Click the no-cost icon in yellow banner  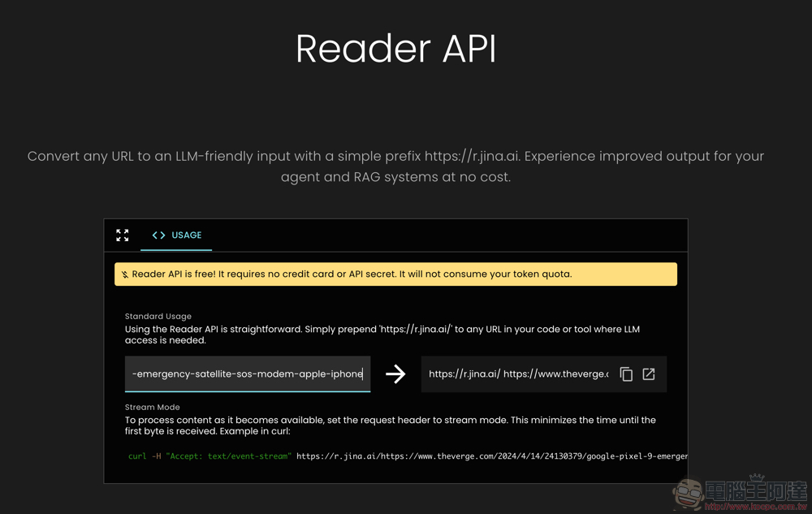point(125,274)
